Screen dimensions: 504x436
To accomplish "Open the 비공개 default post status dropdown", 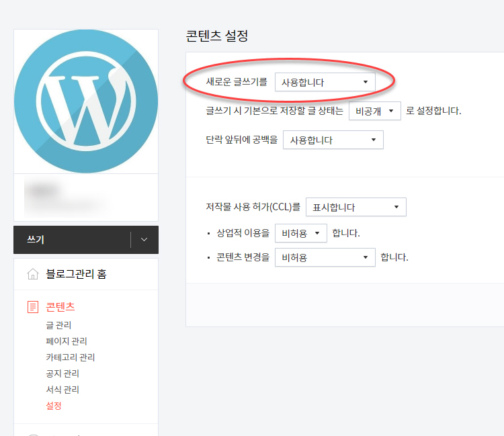I will click(x=375, y=111).
